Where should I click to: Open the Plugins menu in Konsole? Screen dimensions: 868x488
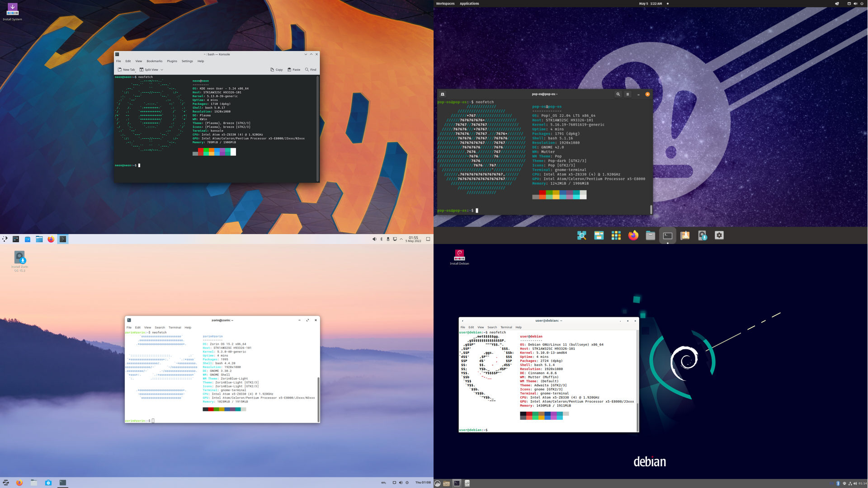click(x=172, y=61)
